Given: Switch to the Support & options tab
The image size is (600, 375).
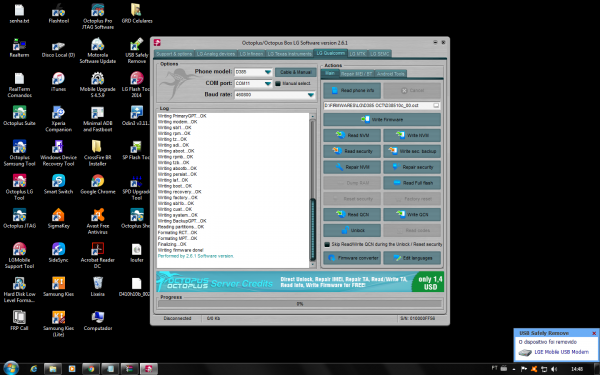Looking at the screenshot, I should pos(174,54).
